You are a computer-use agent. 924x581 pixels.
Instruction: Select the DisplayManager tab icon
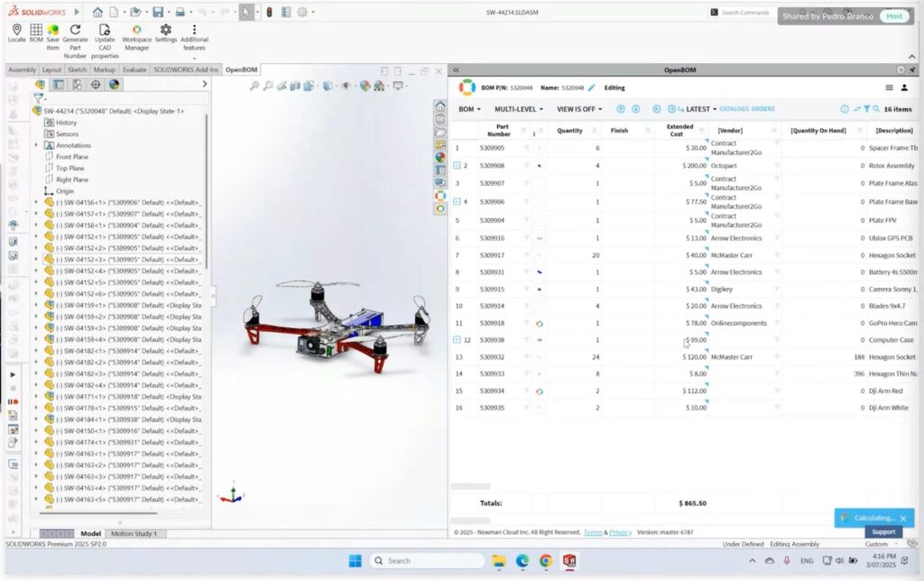(114, 84)
